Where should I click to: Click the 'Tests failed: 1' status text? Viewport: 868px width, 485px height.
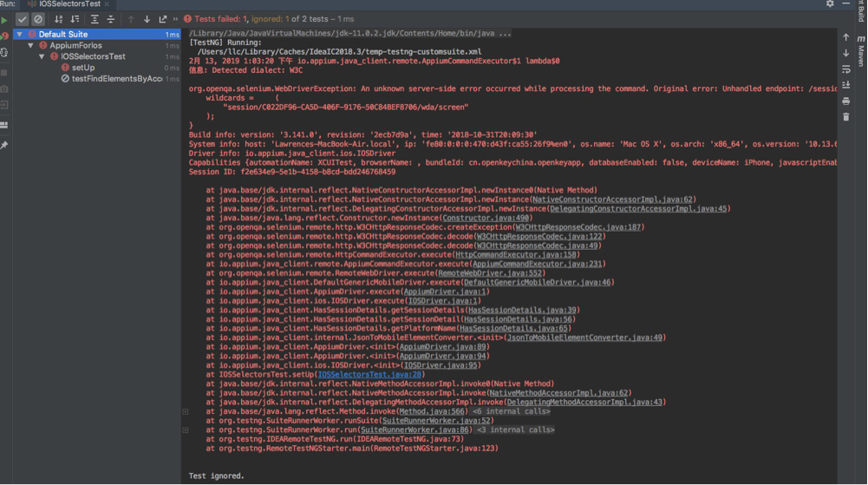[x=221, y=19]
